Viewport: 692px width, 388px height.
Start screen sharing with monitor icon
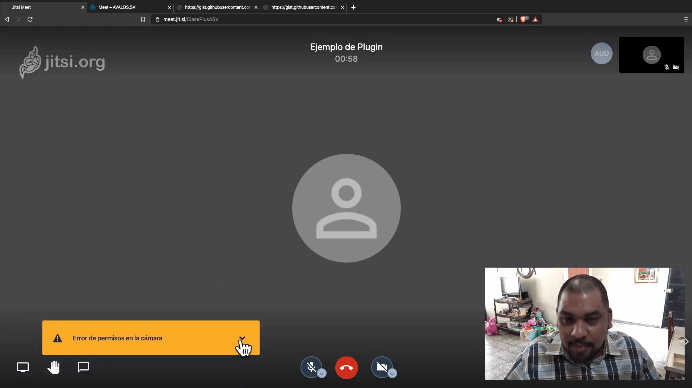coord(23,367)
